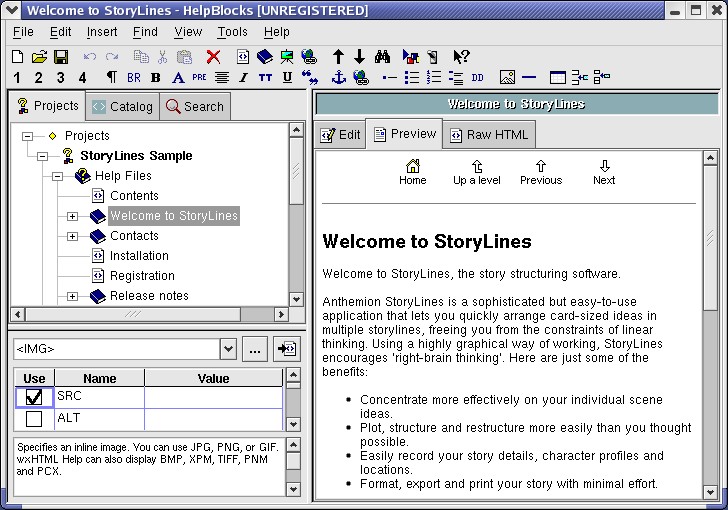Screen dimensions: 728x510
Task: Click the project tree scroll down arrow
Action: tap(296, 299)
